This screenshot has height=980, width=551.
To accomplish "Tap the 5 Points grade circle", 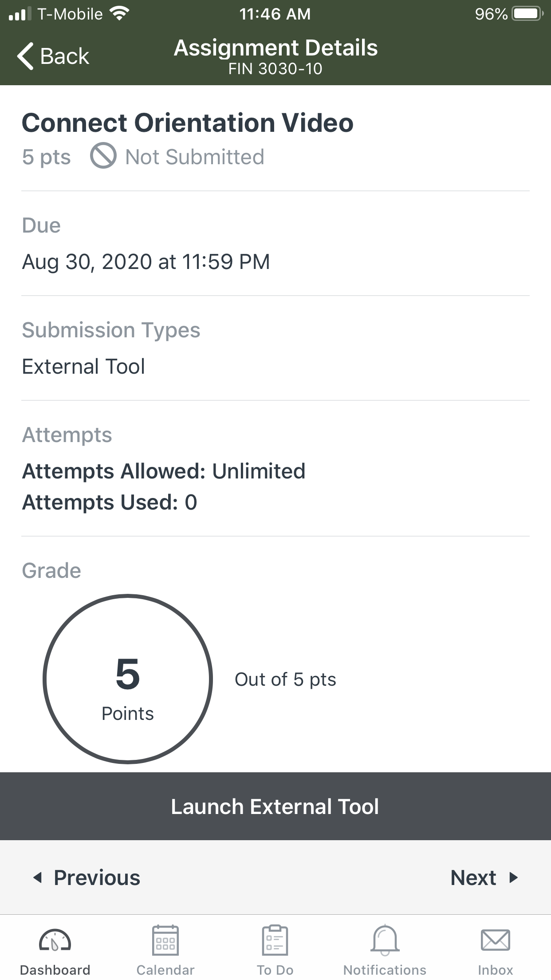I will pos(128,679).
